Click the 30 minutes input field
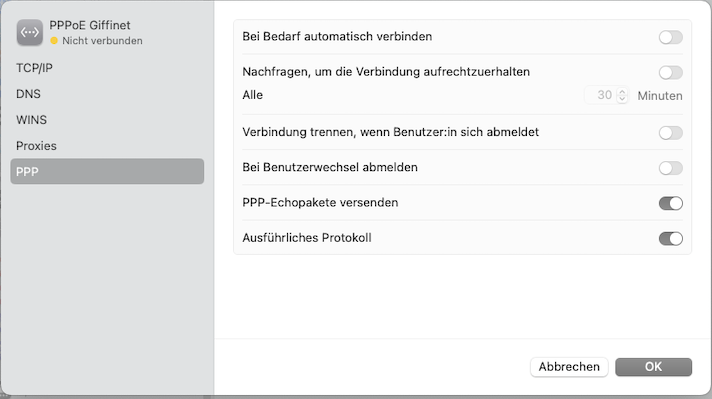The image size is (712, 399). click(601, 95)
